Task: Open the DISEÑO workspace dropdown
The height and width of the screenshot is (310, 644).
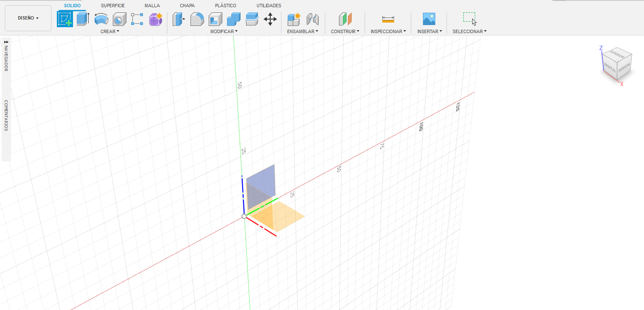Action: click(x=28, y=18)
